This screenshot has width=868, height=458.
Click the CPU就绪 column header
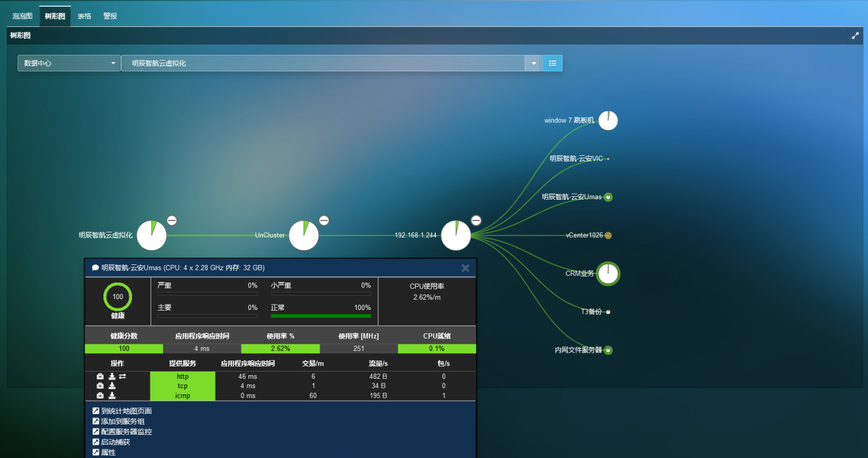437,336
